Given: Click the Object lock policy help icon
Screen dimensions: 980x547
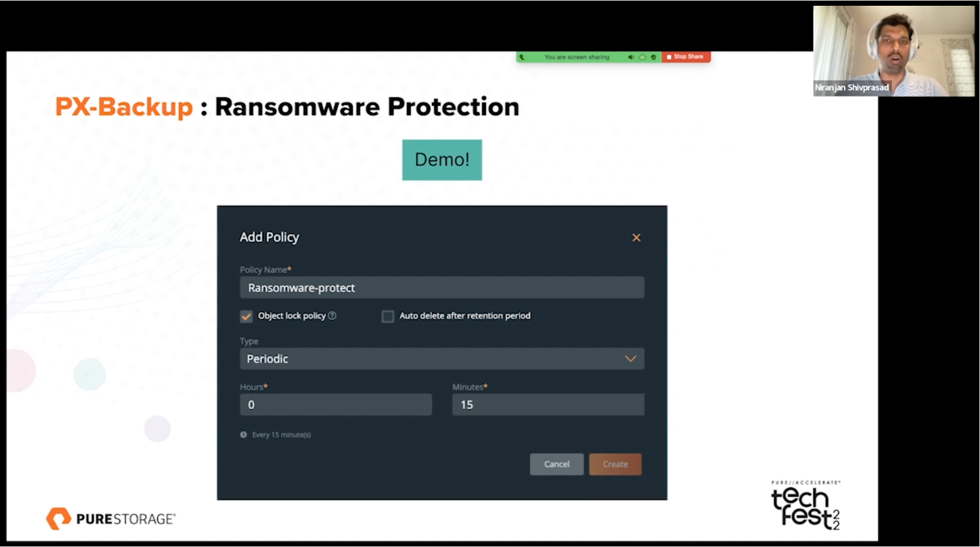Looking at the screenshot, I should [x=332, y=316].
